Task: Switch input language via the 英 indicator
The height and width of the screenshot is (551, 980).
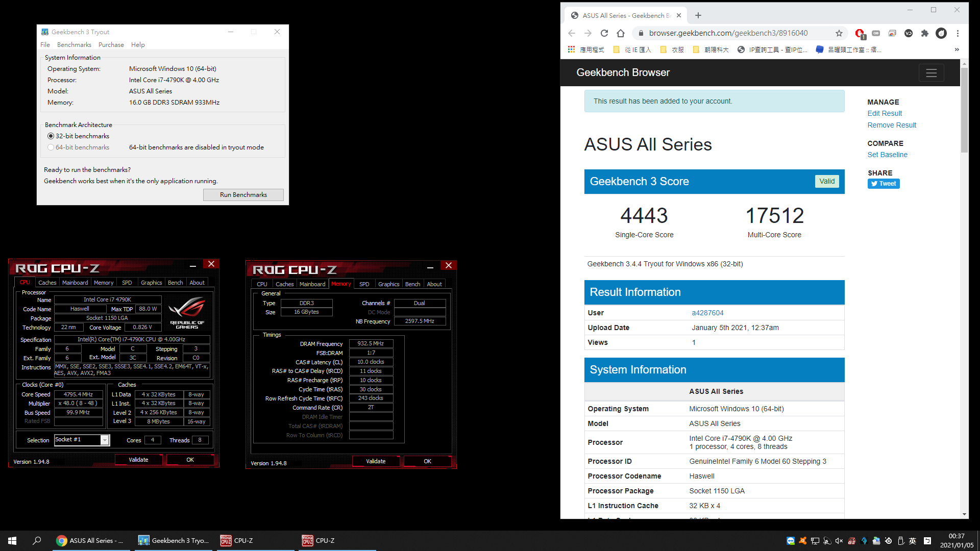Action: [913, 541]
